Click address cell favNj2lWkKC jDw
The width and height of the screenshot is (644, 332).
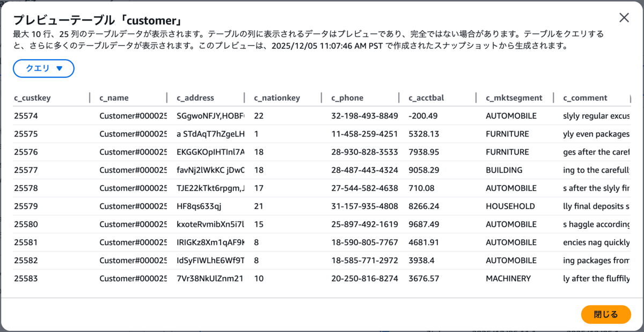pos(210,170)
